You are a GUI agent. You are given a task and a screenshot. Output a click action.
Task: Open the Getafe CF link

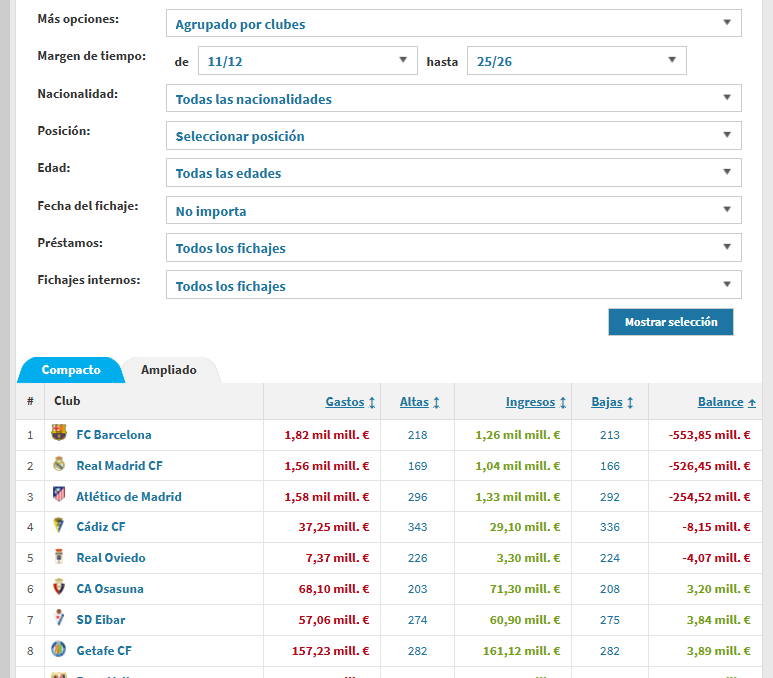104,651
